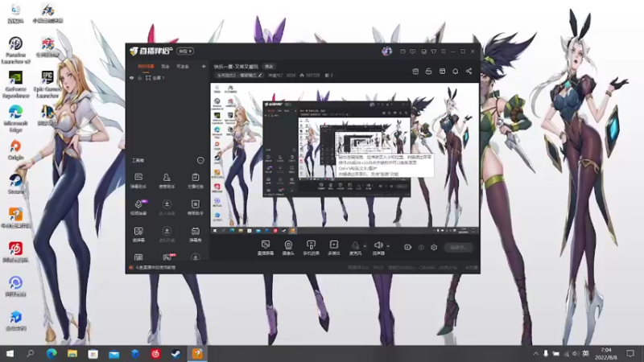Toggle the lock on the full-screen source
Viewport: 644px width, 362px height.
click(139, 77)
